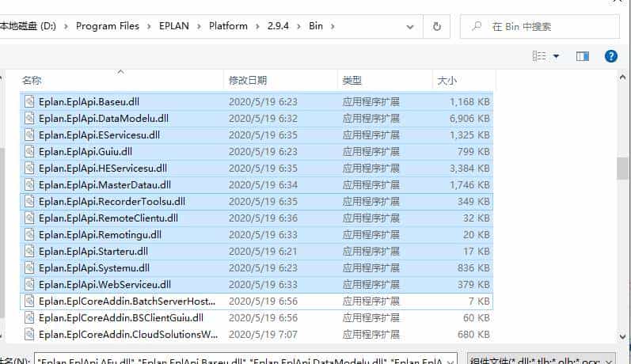This screenshot has width=631, height=364.
Task: Select file name Eplan.EplApi.DataModelu.dll
Action: click(104, 118)
